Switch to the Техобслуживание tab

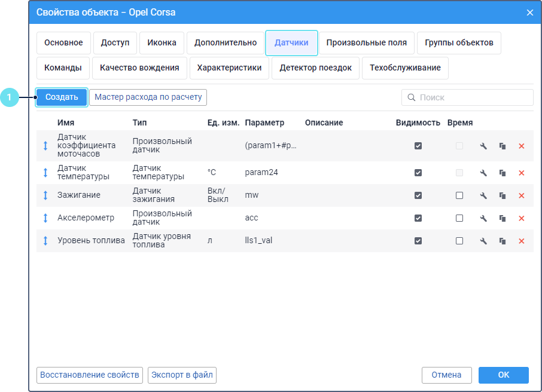(405, 68)
